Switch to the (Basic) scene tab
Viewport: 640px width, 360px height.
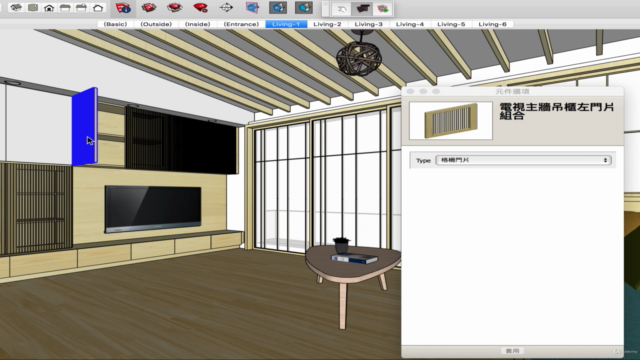pos(116,24)
